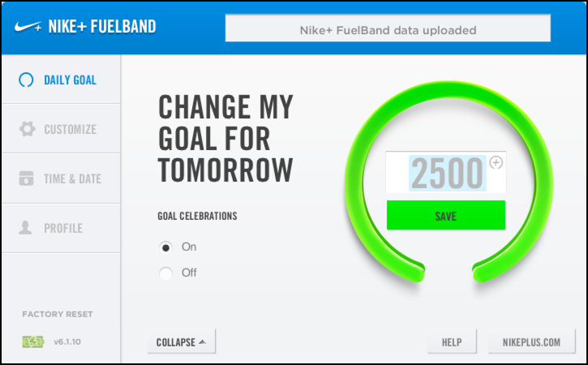
Task: Click the Daily Goal ring icon
Action: (x=26, y=79)
